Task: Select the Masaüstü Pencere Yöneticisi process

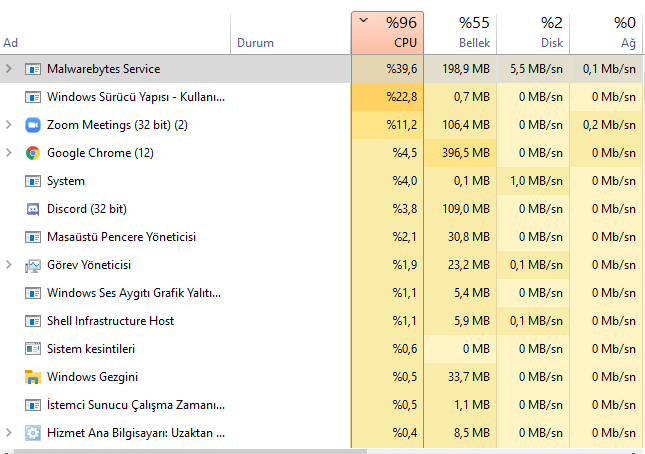Action: click(121, 237)
